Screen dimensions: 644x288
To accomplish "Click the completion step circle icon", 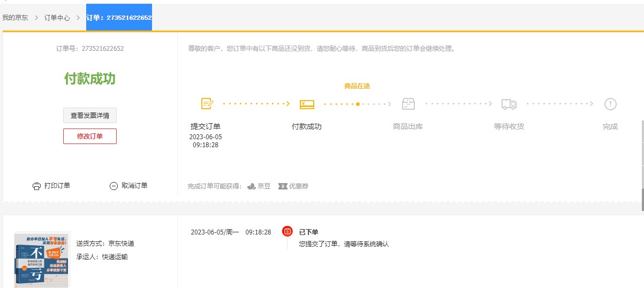I will coord(610,104).
